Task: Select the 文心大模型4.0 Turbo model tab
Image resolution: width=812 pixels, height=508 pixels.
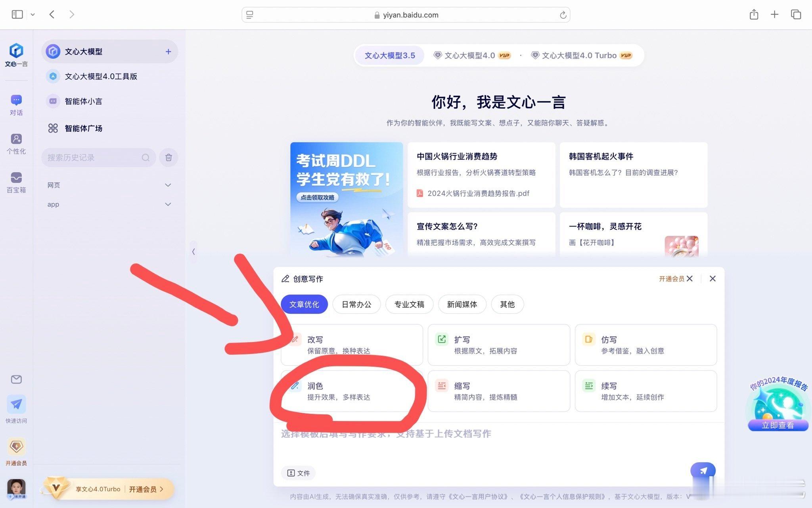Action: tap(581, 56)
